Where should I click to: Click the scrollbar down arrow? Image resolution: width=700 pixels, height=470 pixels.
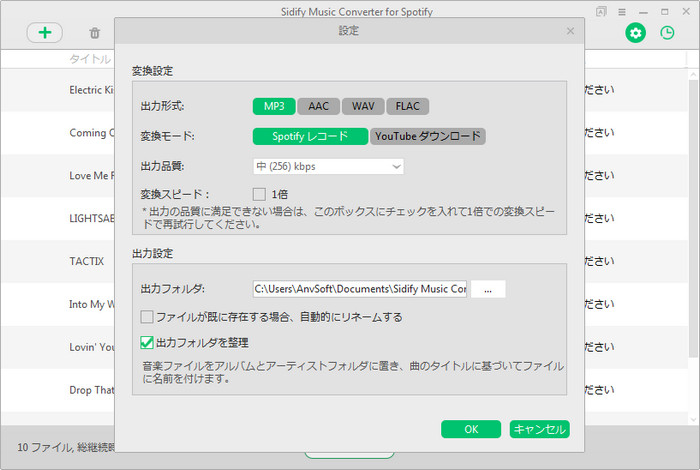point(693,420)
